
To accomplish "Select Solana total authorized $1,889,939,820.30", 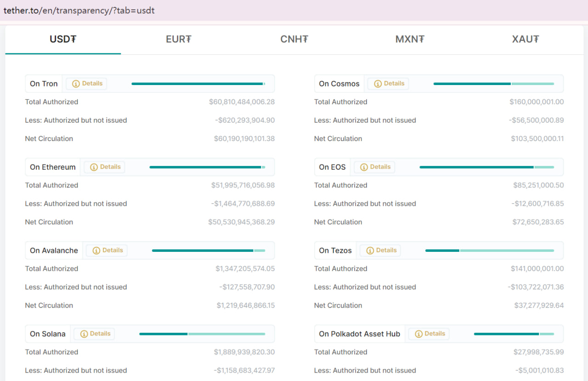I will (x=244, y=352).
